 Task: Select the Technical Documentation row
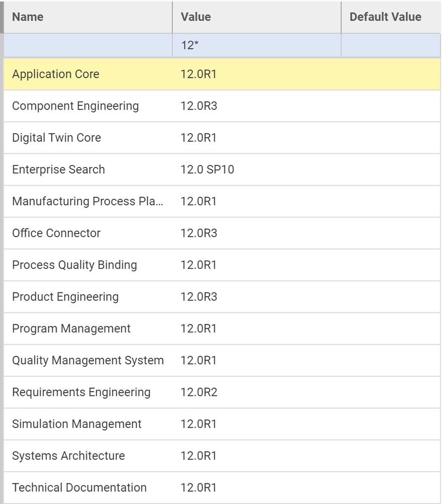79,487
